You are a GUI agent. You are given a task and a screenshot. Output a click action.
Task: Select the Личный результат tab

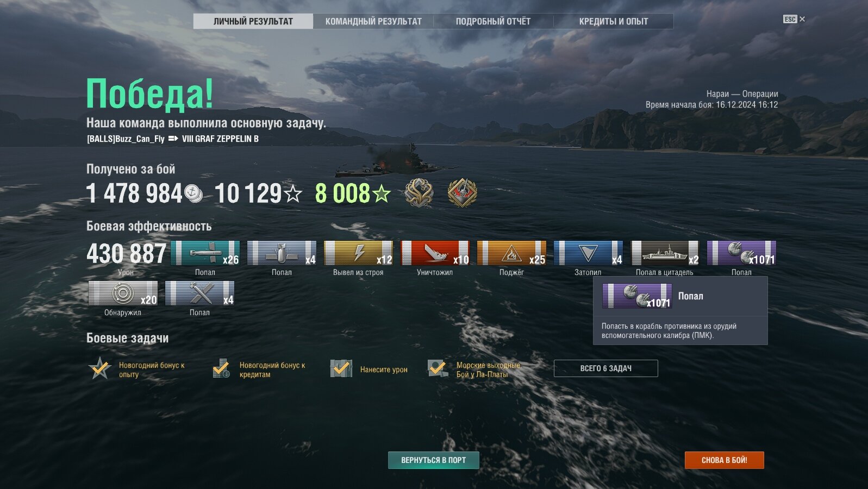pos(253,21)
